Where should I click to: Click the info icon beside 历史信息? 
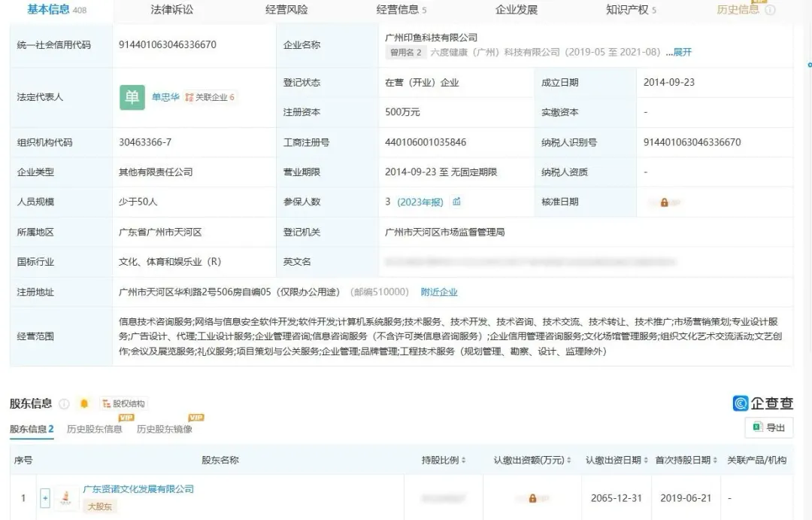(770, 10)
